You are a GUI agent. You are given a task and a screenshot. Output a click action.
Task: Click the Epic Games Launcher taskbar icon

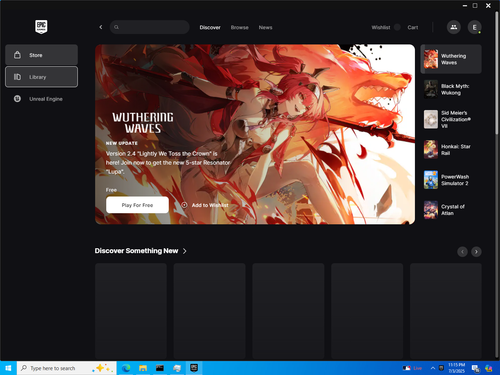(194, 368)
